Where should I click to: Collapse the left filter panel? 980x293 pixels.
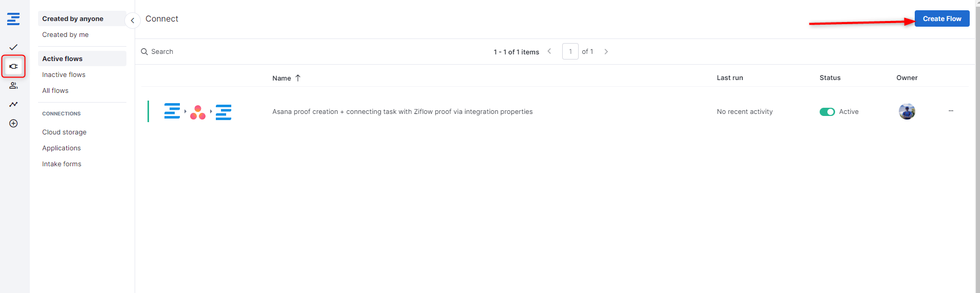point(133,21)
